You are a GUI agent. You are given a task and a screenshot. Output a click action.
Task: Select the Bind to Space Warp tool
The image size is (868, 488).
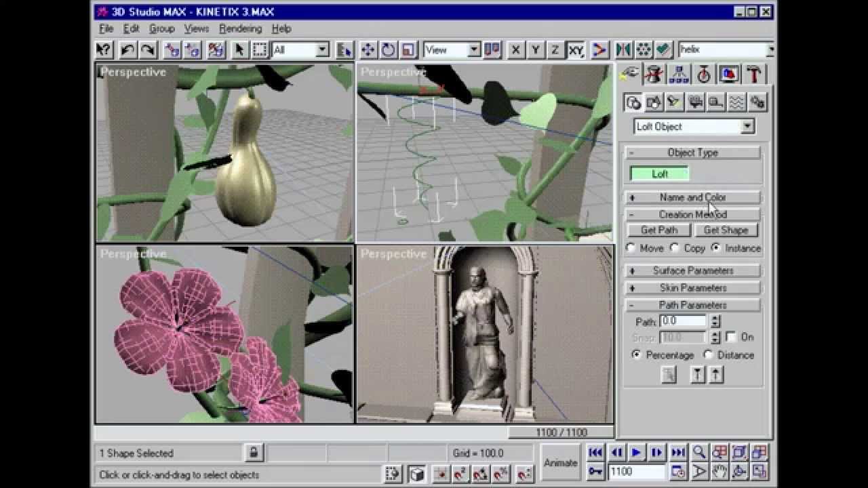pos(216,49)
